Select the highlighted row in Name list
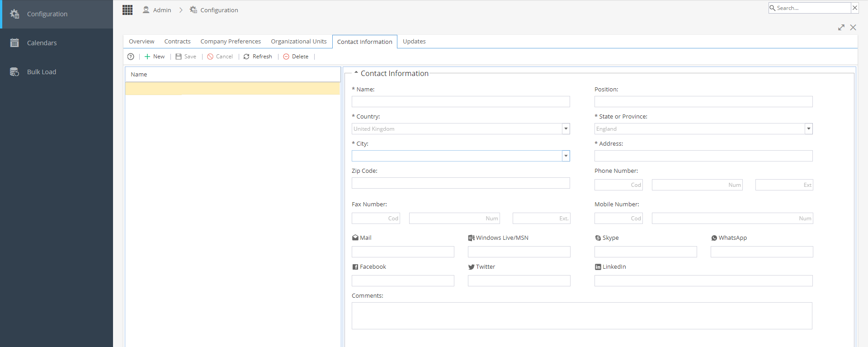 click(x=232, y=88)
